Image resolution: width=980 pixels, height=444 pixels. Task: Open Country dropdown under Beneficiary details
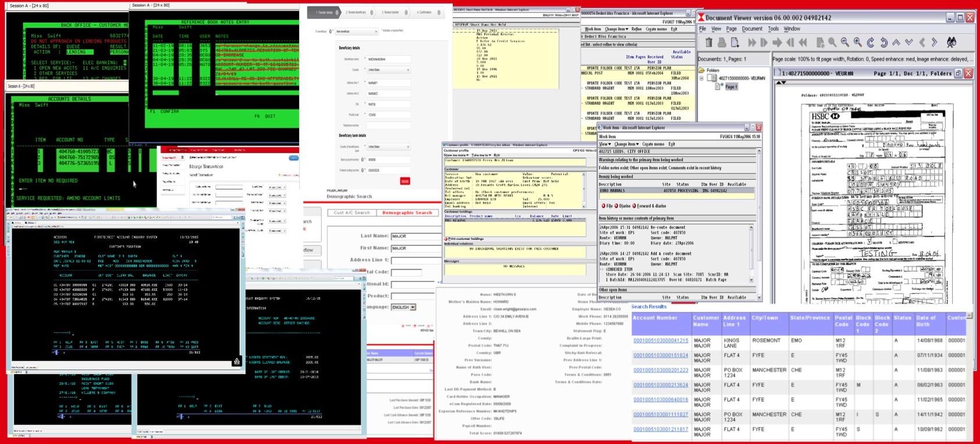point(389,70)
